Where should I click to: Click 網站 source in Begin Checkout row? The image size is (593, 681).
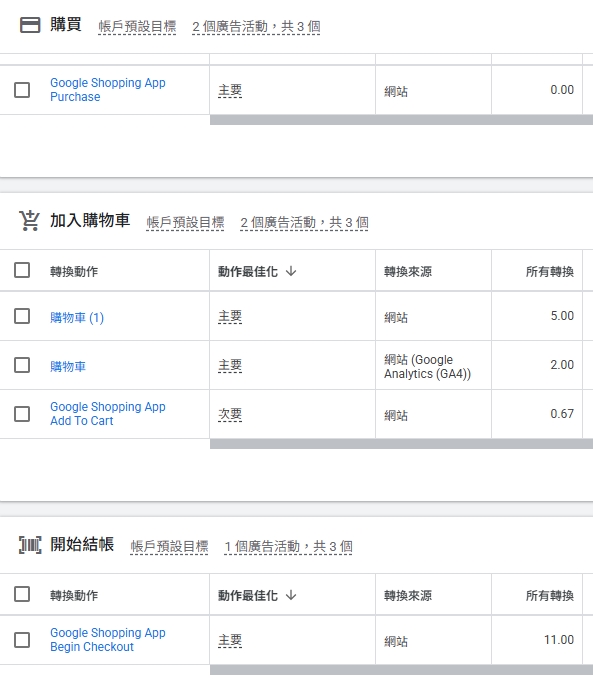tap(396, 641)
